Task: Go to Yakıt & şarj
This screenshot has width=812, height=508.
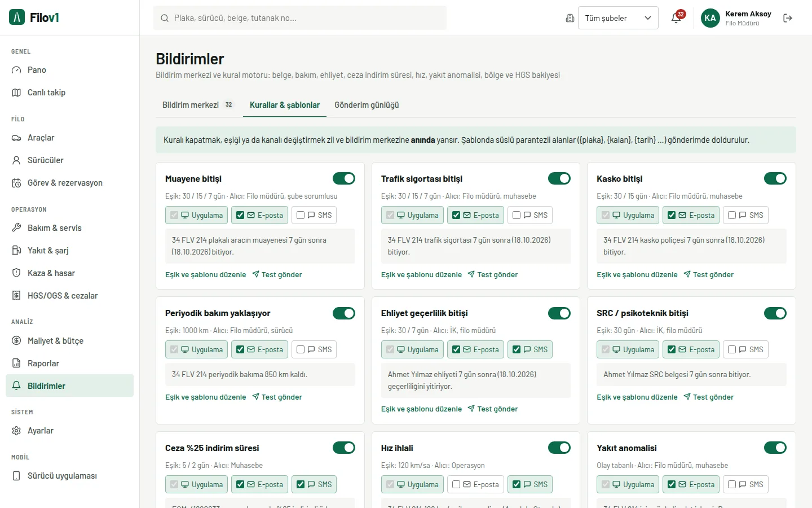Action: (x=70, y=251)
